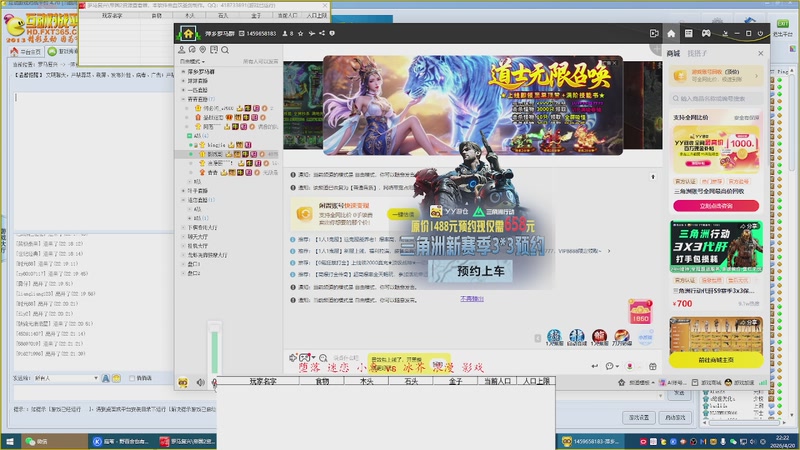
Task: Click the yellow button in 闲置账号 card
Action: pos(403,214)
